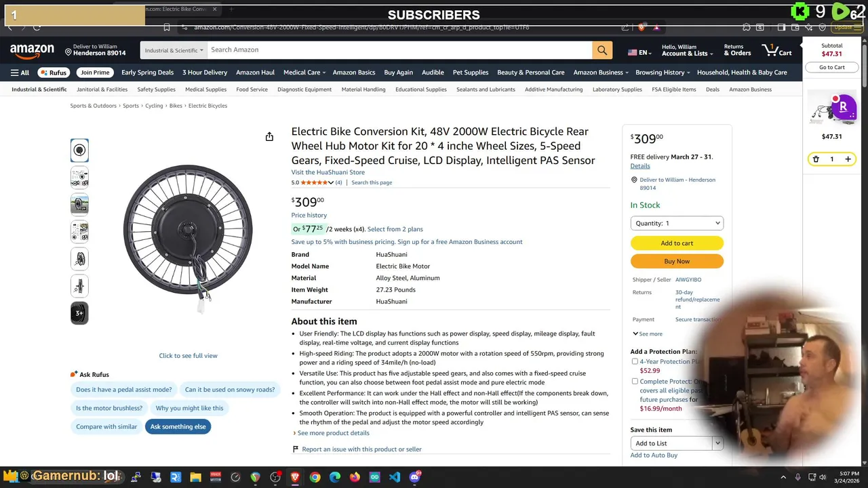Image resolution: width=868 pixels, height=488 pixels.
Task: Expand the Add to List dropdown arrow
Action: 717,443
